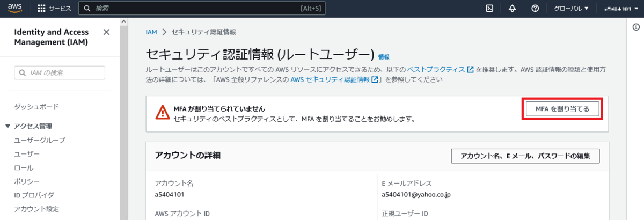
Task: Click the IAM の検索 field
Action: tap(60, 72)
